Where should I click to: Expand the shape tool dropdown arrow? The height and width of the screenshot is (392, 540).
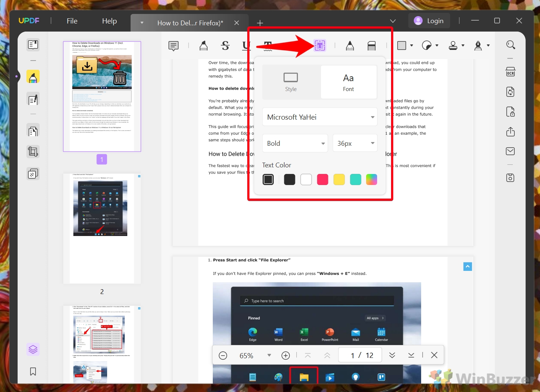coord(412,46)
